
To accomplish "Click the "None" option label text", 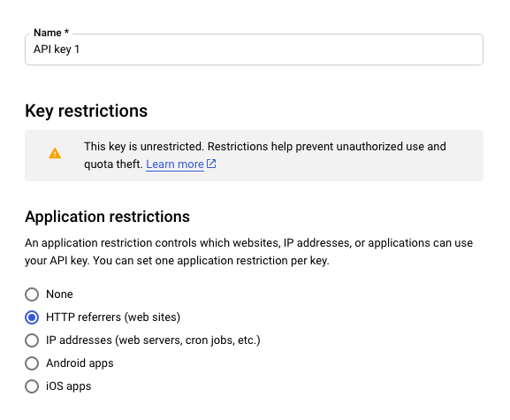I will pyautogui.click(x=59, y=294).
